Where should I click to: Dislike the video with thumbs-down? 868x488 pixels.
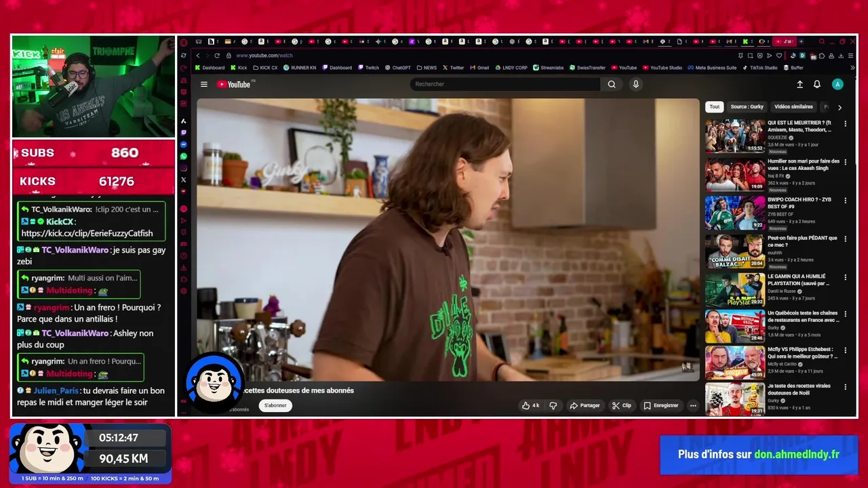click(553, 405)
